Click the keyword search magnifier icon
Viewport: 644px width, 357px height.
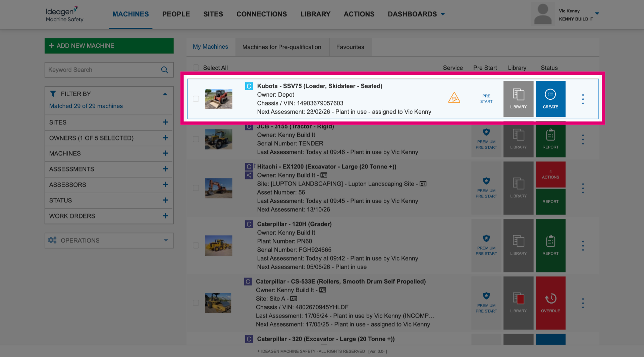point(164,70)
